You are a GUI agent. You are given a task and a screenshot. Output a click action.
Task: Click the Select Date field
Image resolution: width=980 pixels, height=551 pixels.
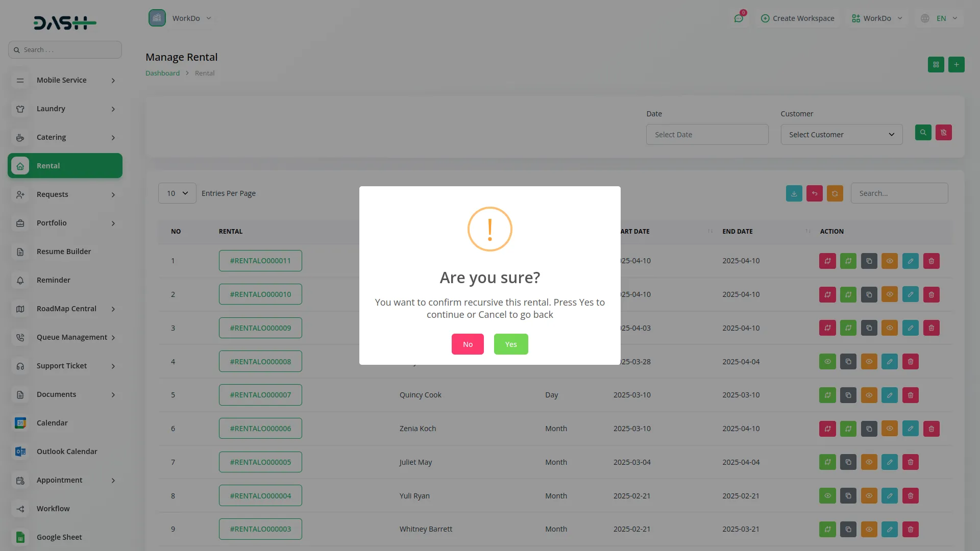(707, 134)
